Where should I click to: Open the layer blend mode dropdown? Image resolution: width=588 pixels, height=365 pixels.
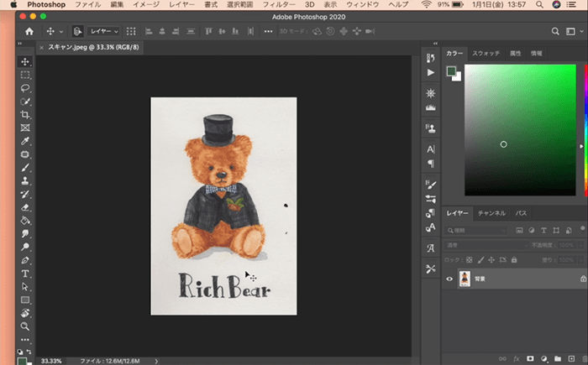click(x=486, y=245)
